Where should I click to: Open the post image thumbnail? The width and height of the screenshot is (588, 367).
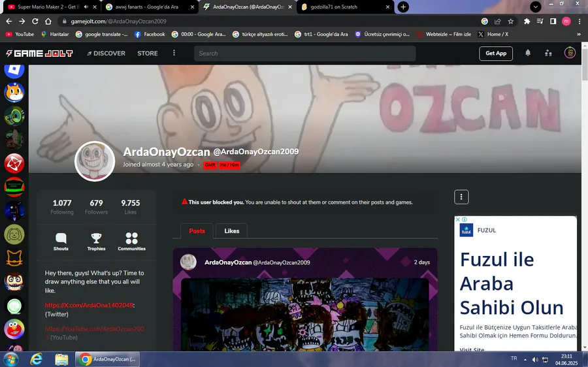click(x=305, y=315)
